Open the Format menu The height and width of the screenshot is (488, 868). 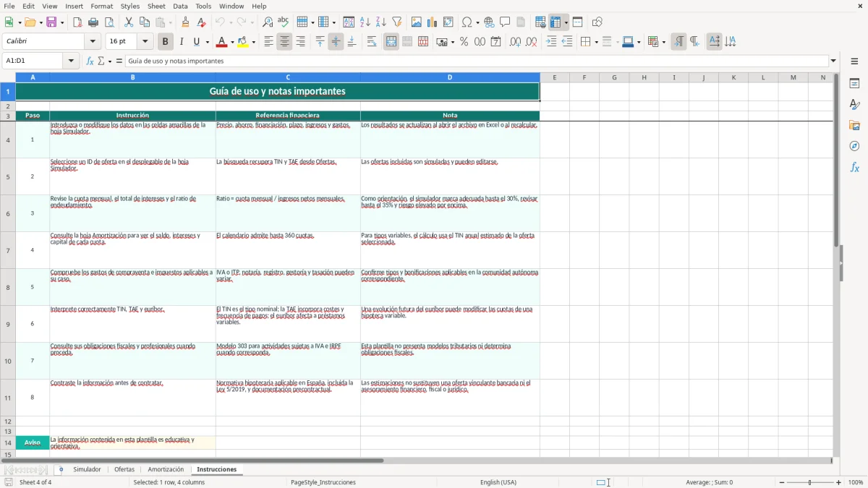[101, 6]
